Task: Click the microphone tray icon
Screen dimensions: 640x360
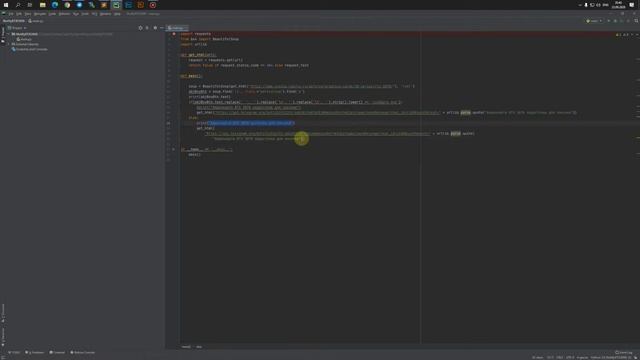Action: [586, 5]
